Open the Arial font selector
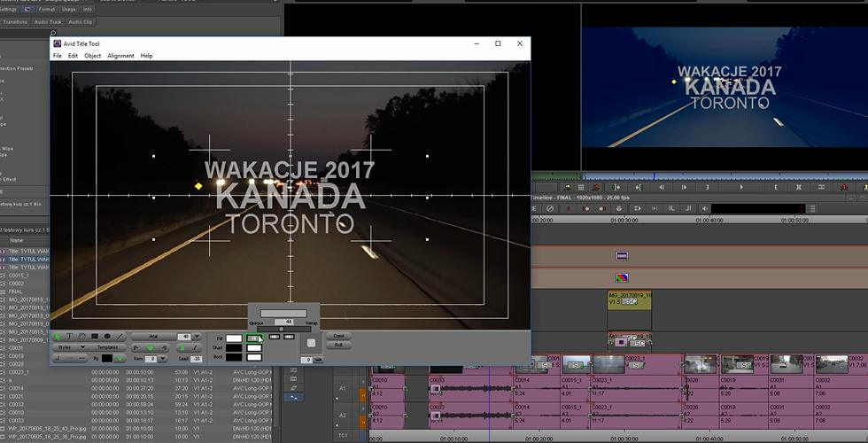Image resolution: width=868 pixels, height=443 pixels. pyautogui.click(x=152, y=336)
